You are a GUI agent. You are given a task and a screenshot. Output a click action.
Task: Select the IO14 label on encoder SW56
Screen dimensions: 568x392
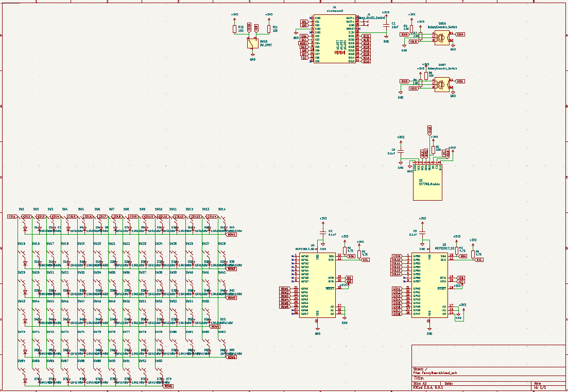point(460,34)
